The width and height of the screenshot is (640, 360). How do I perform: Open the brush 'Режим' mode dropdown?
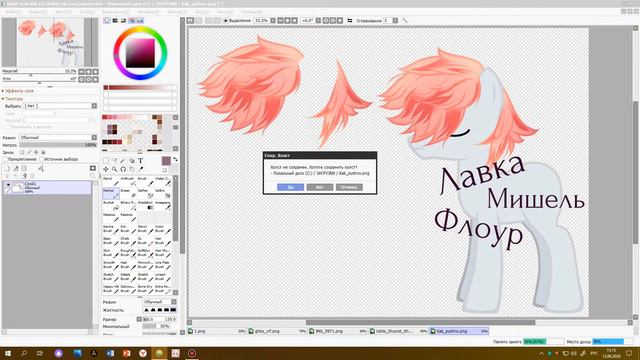(174, 302)
